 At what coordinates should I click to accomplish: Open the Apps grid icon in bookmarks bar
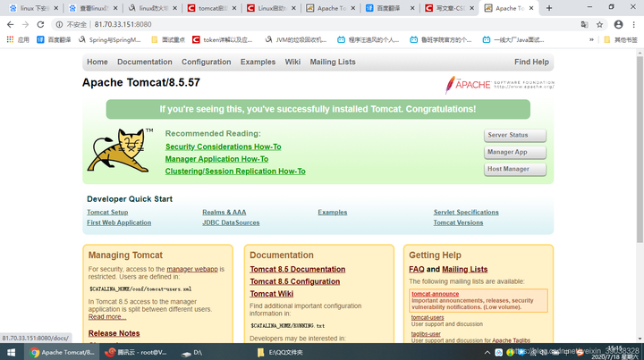[x=10, y=40]
